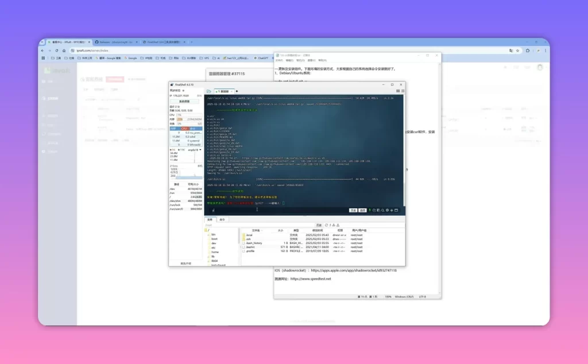Open Chrome tab search dropdown arrow
588x364 pixels.
tap(42, 42)
